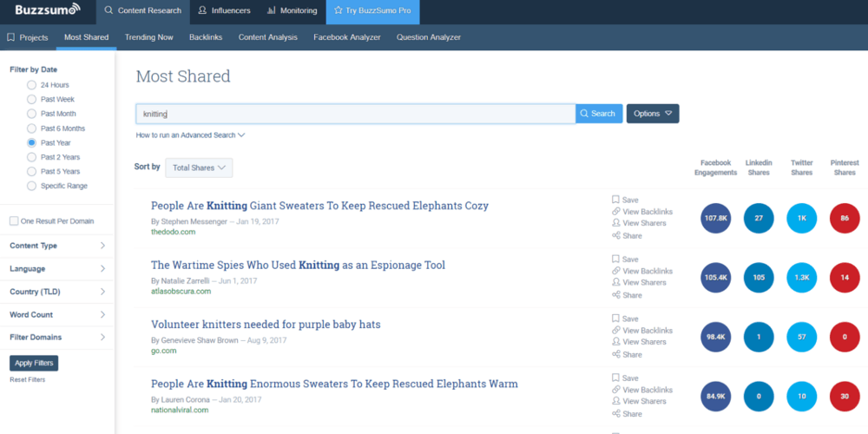Click the View Sharers icon for go.com article
The width and height of the screenshot is (868, 434).
(615, 341)
